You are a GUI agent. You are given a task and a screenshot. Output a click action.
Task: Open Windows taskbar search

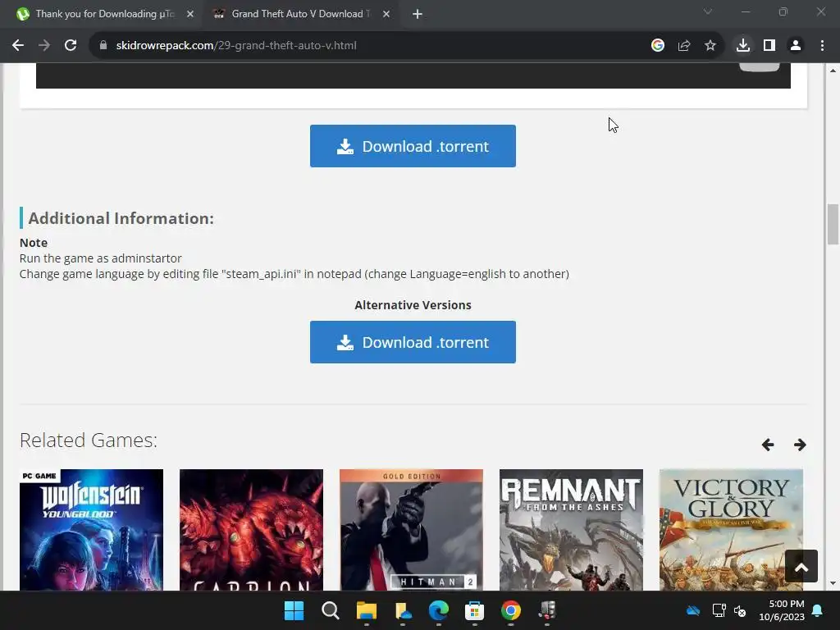tap(330, 610)
